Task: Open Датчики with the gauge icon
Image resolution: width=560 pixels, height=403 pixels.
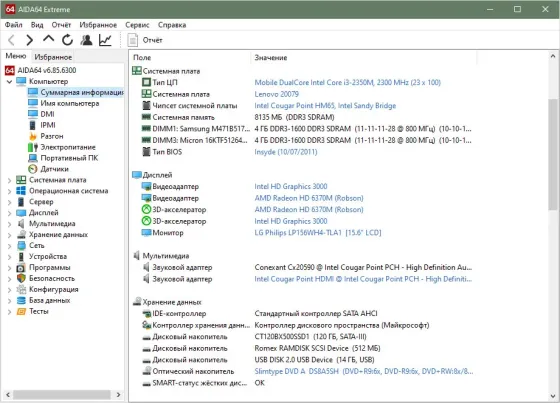Action: (x=54, y=169)
